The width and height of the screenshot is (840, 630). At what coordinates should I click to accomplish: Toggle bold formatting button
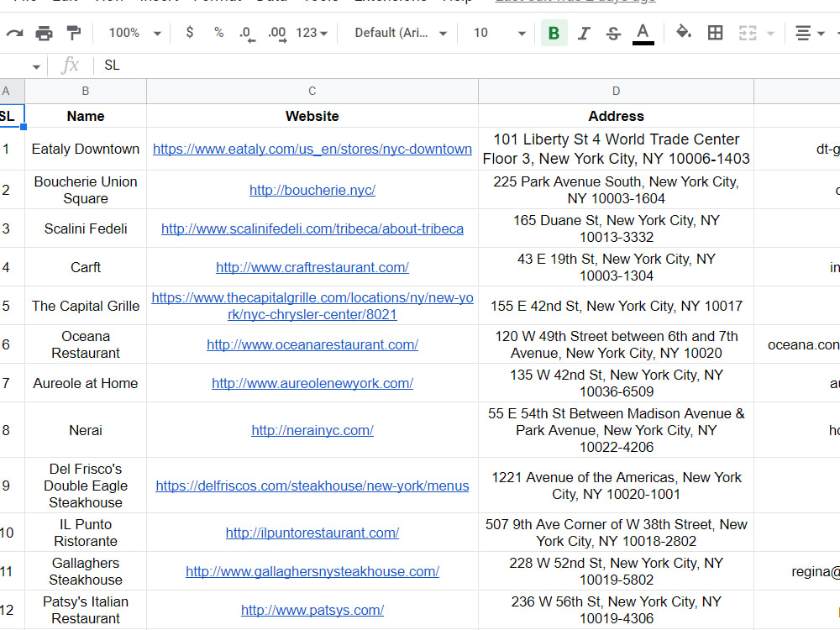click(x=554, y=34)
